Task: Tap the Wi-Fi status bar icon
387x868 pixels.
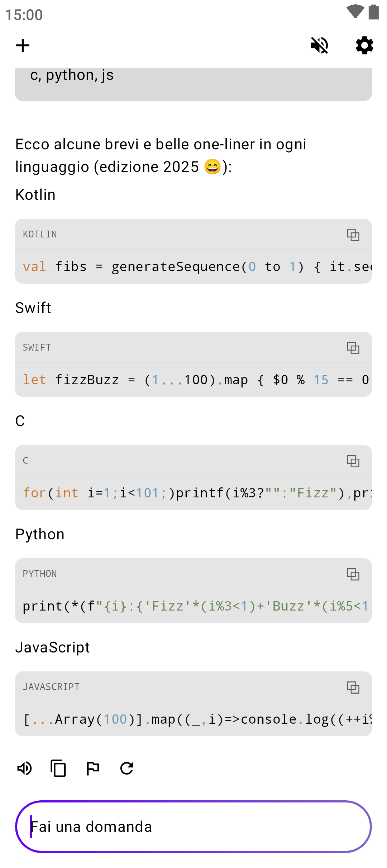Action: coord(355,11)
